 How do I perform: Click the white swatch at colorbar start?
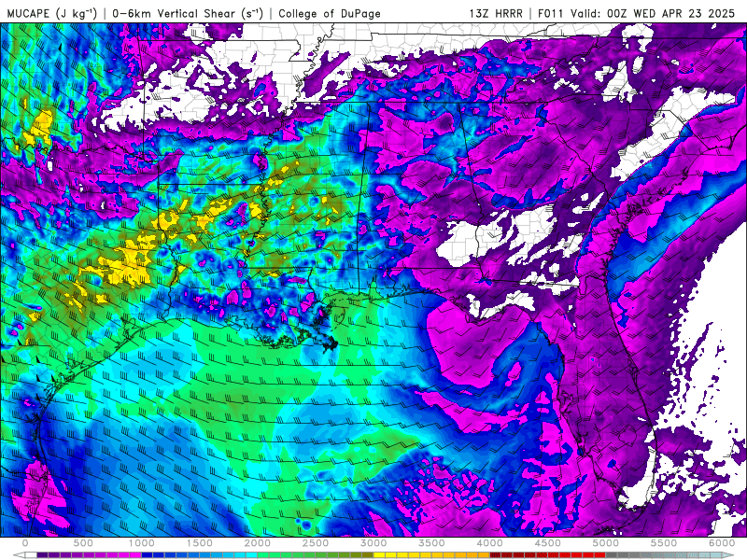pyautogui.click(x=31, y=554)
